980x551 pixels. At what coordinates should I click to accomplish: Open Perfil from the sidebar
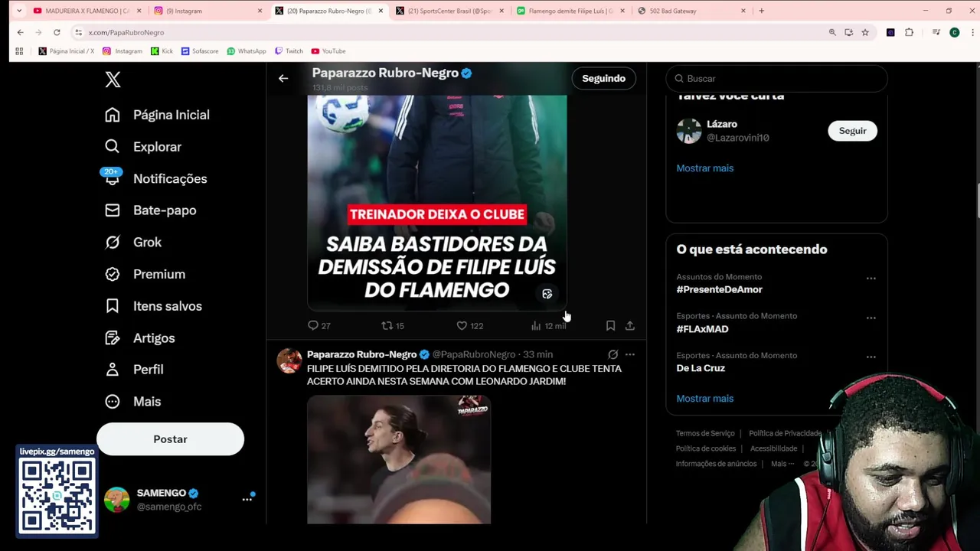point(134,369)
